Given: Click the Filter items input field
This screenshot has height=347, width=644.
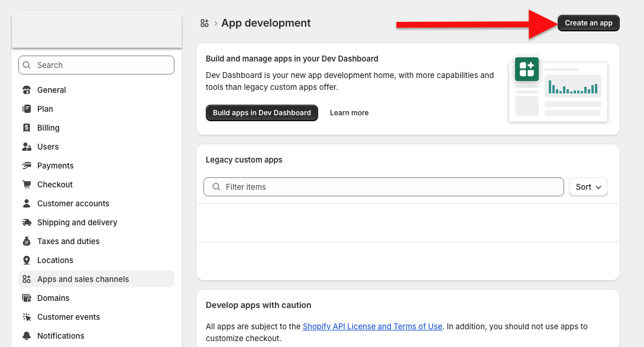Looking at the screenshot, I should point(390,187).
